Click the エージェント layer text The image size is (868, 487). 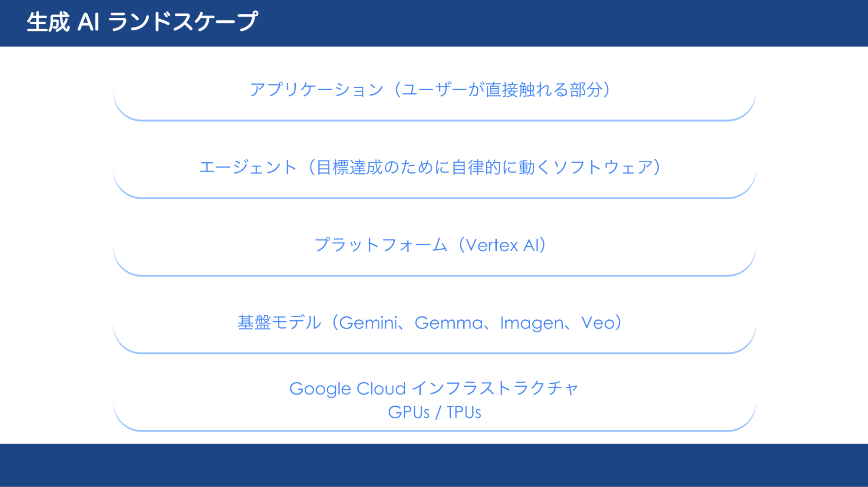[x=430, y=167]
